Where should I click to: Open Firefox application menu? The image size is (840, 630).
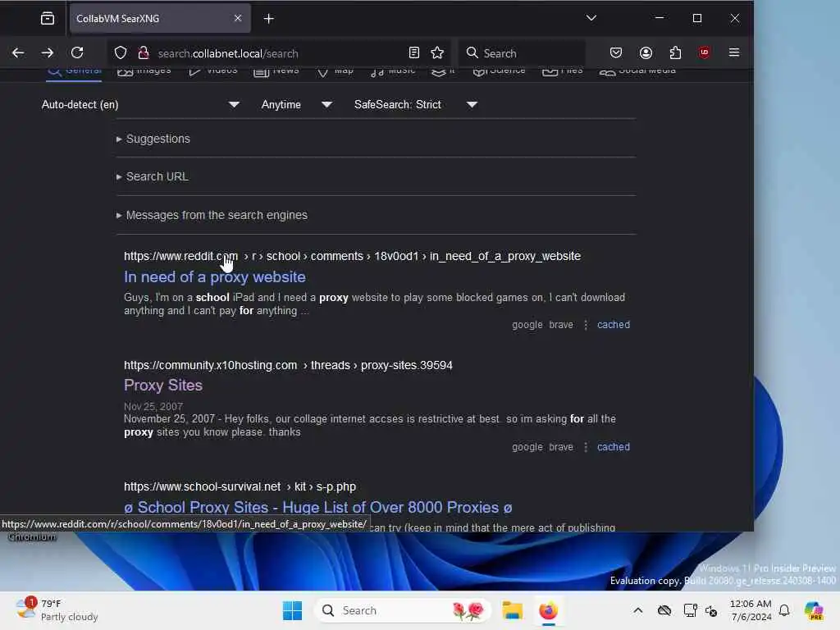(734, 52)
